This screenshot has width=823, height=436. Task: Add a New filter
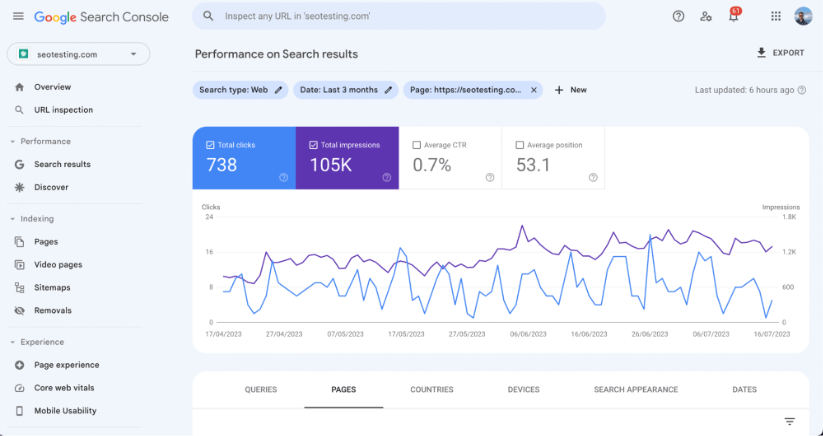[571, 90]
